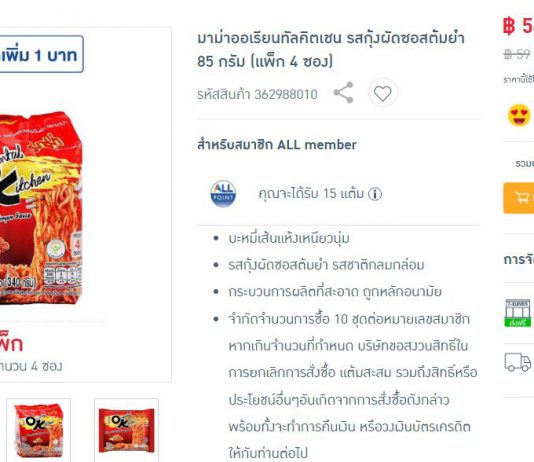Image resolution: width=534 pixels, height=462 pixels.
Task: Add product to wishlist with heart icon
Action: pos(383,93)
